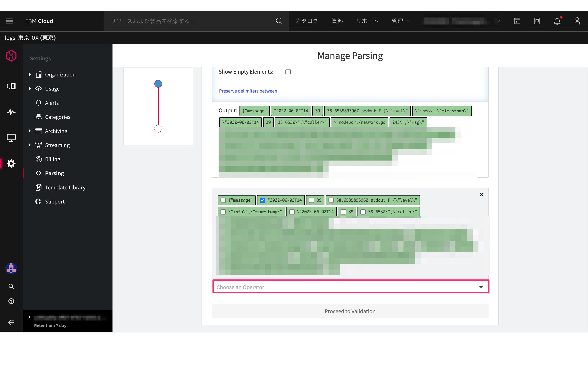Image resolution: width=588 pixels, height=367 pixels.
Task: Click Preserve delimiters between link
Action: pos(248,91)
